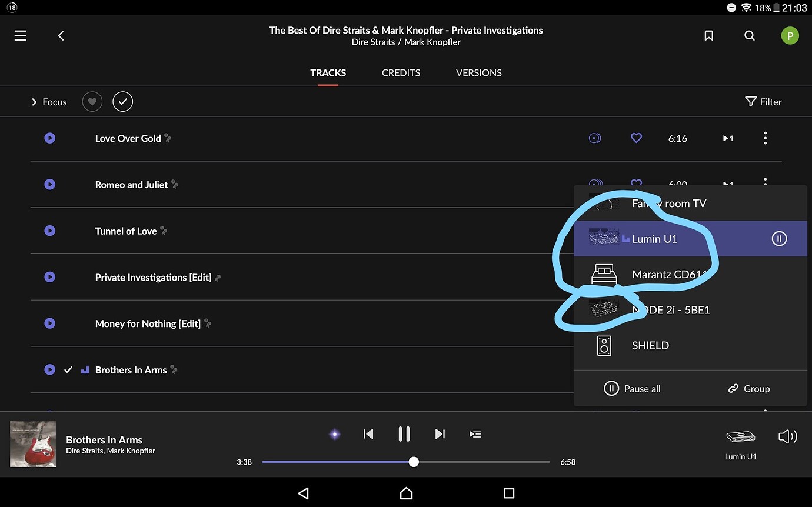Toggle the favorites heart filter

tap(92, 101)
